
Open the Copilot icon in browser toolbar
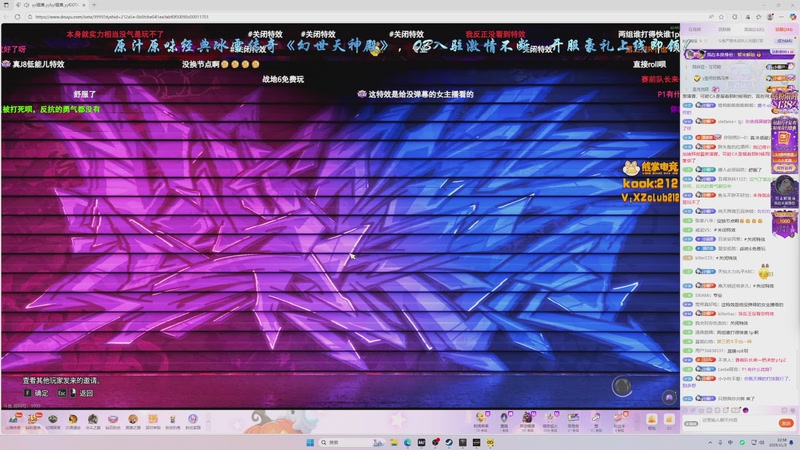coord(793,17)
